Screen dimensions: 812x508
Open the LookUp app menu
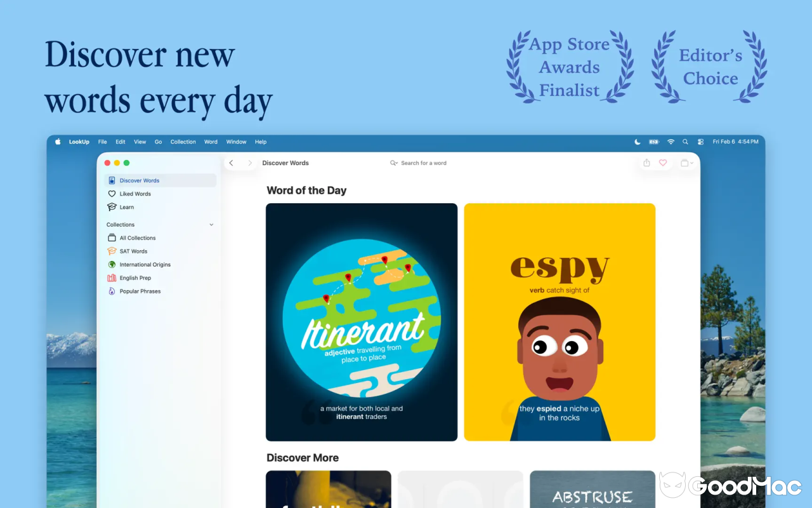(79, 142)
